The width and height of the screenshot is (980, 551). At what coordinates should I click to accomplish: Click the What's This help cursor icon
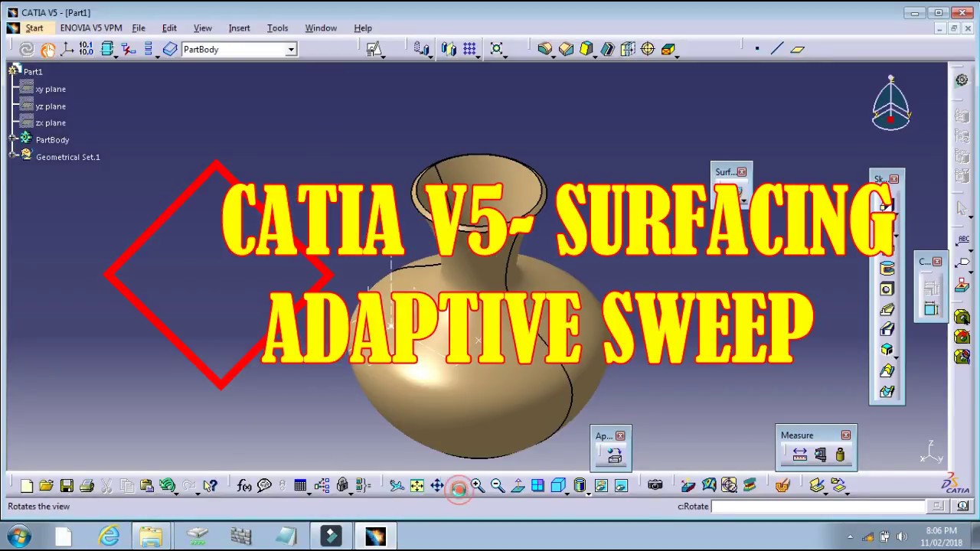210,485
